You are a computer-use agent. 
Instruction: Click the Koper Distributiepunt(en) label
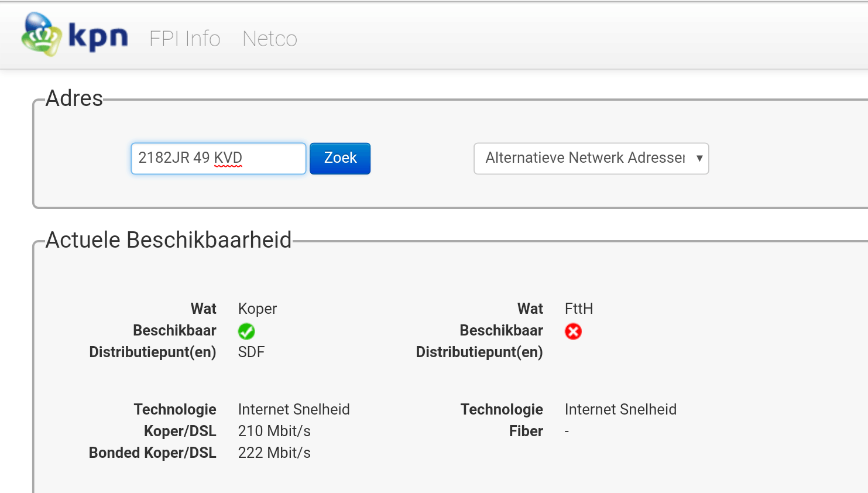click(153, 352)
